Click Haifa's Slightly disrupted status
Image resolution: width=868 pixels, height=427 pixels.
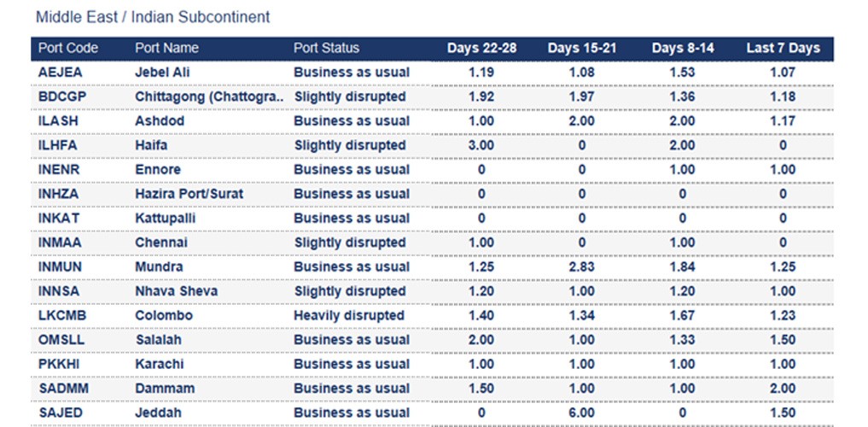click(350, 146)
